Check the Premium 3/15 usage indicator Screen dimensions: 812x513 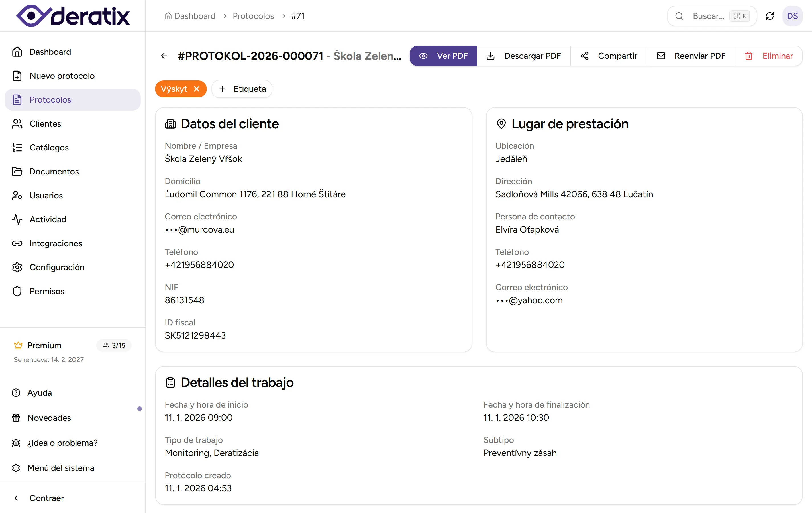[114, 345]
